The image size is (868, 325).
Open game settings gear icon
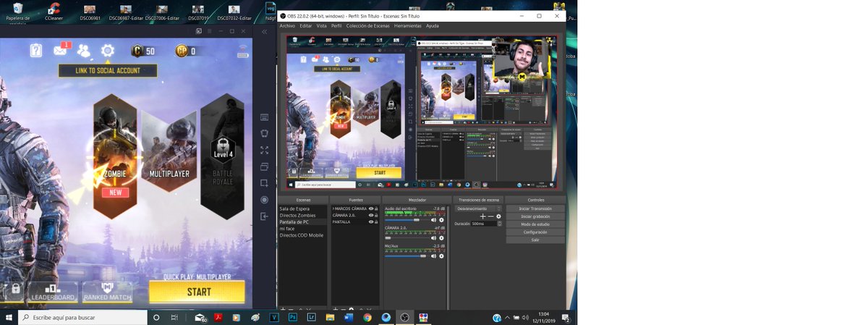[108, 51]
